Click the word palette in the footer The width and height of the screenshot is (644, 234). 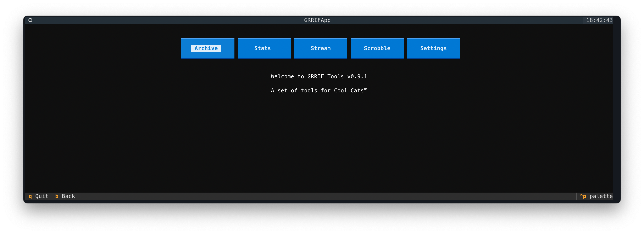[x=601, y=196]
